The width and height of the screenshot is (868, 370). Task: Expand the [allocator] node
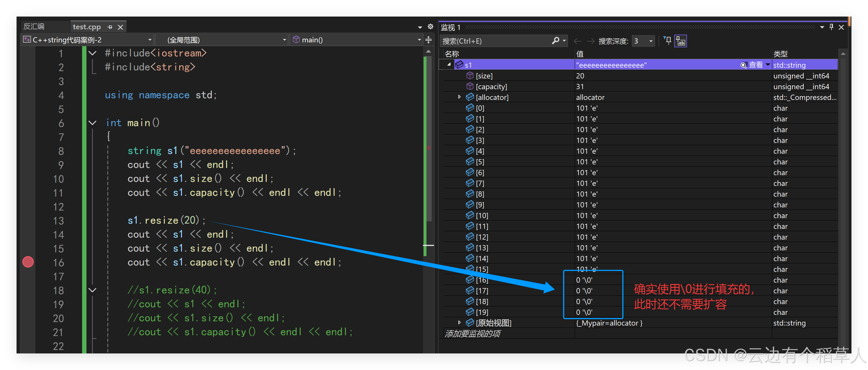click(x=459, y=97)
